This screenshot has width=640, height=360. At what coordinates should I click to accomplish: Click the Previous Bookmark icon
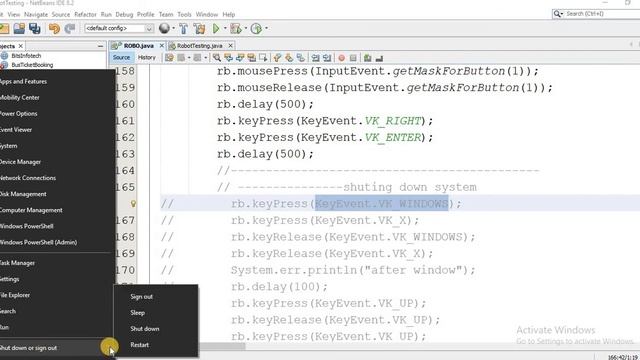[x=278, y=58]
